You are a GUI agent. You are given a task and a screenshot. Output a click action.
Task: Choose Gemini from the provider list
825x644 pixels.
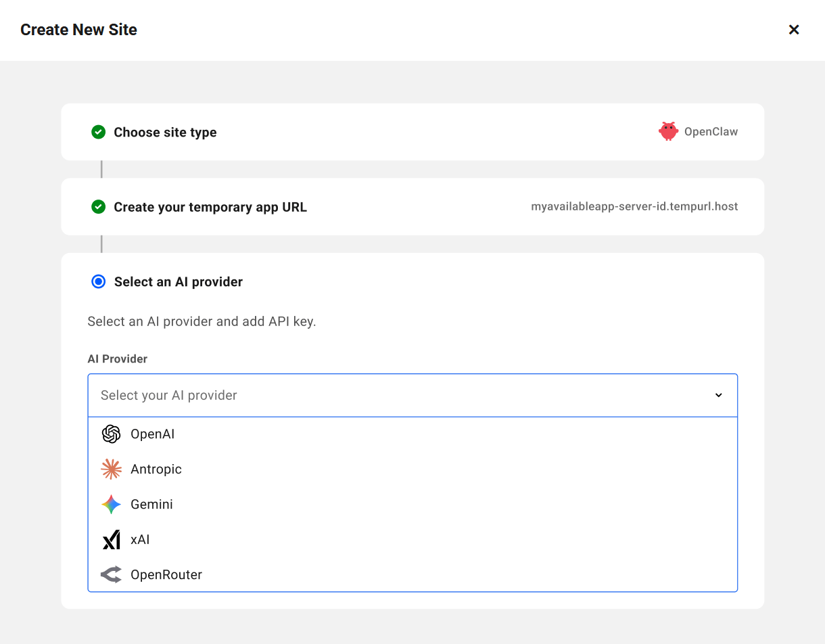click(x=412, y=505)
